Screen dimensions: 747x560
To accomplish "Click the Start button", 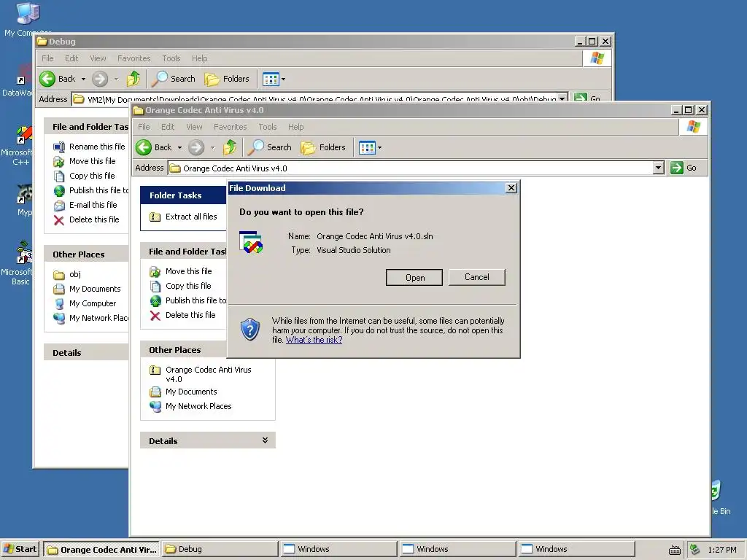I will 20,549.
